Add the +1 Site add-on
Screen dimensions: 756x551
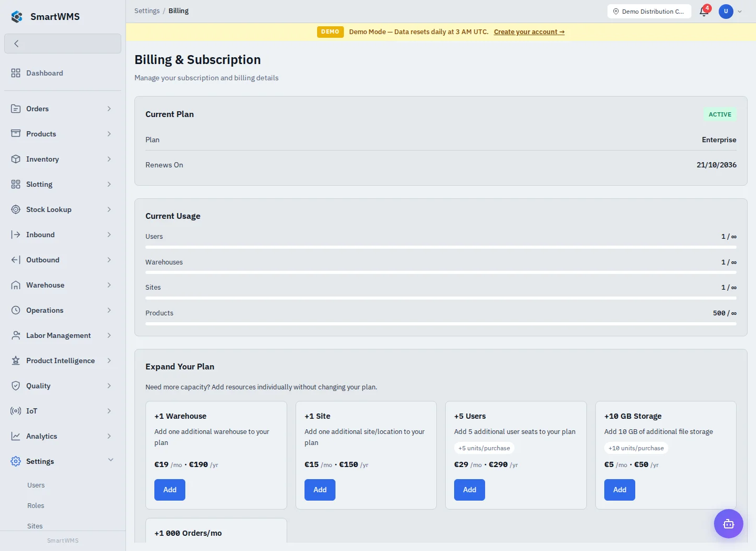click(320, 490)
